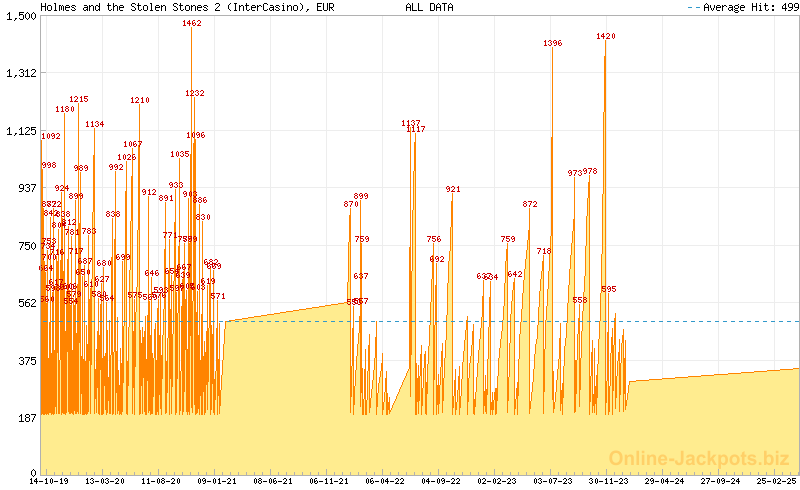Select the 872 data point label
This screenshot has height=490, width=800.
click(530, 204)
